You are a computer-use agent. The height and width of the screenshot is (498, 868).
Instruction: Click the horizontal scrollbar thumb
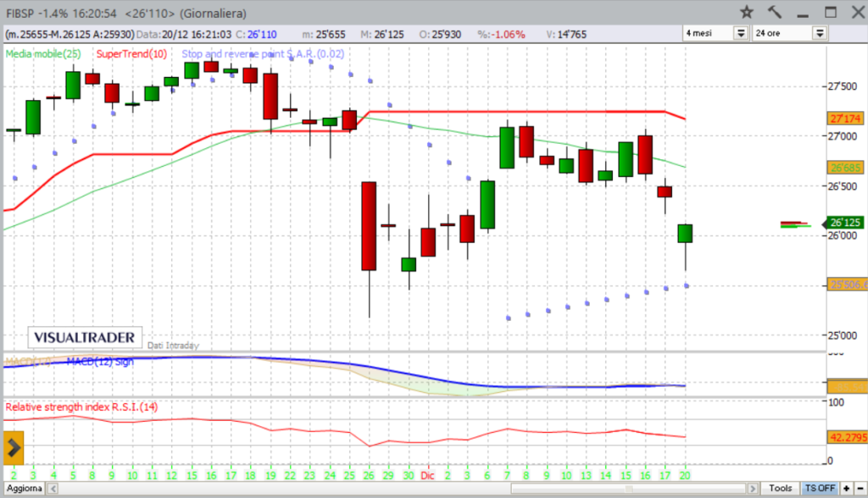click(628, 489)
